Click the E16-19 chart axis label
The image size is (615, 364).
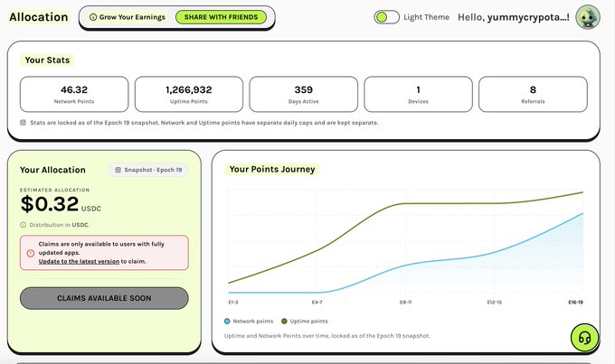575,302
